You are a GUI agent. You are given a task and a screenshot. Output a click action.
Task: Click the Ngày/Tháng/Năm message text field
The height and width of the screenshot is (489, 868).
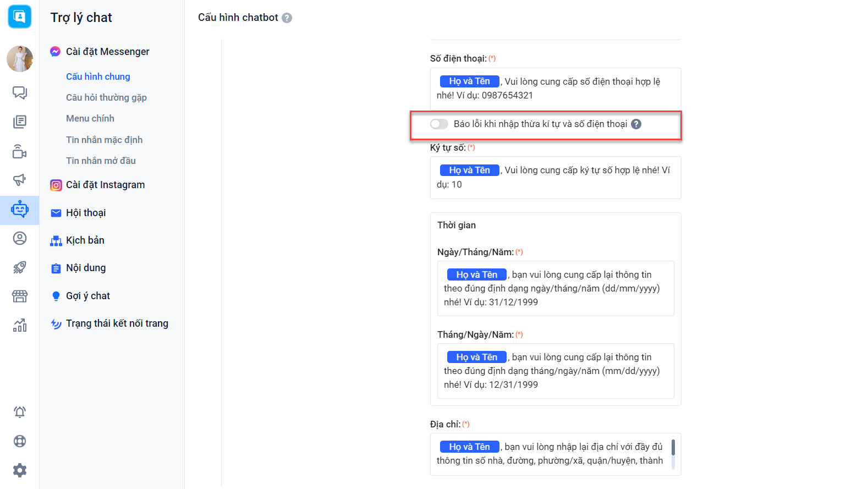click(556, 288)
